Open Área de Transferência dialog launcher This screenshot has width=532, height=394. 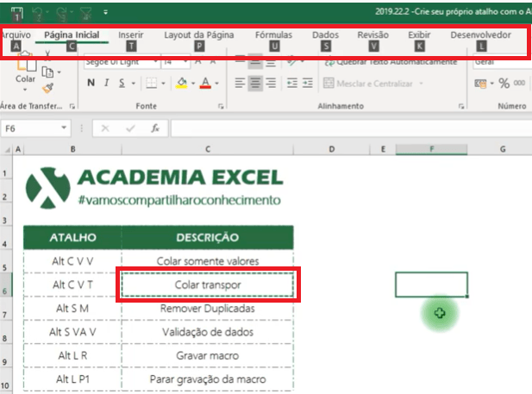72,106
